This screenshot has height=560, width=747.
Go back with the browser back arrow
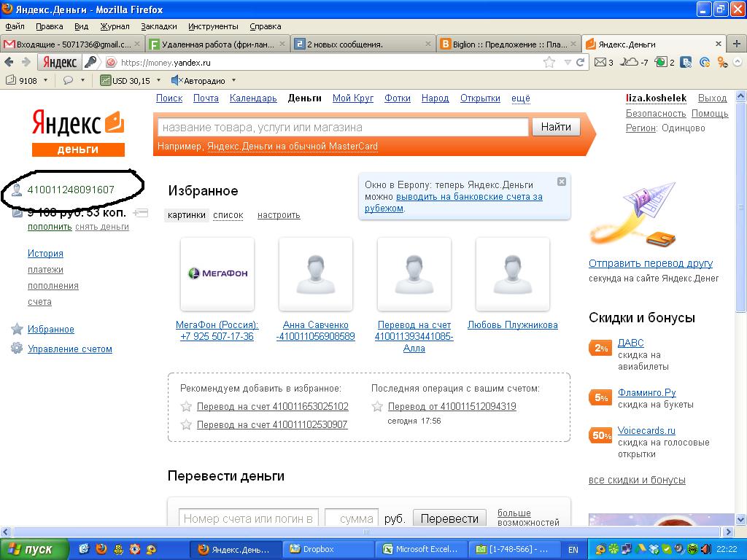9,63
